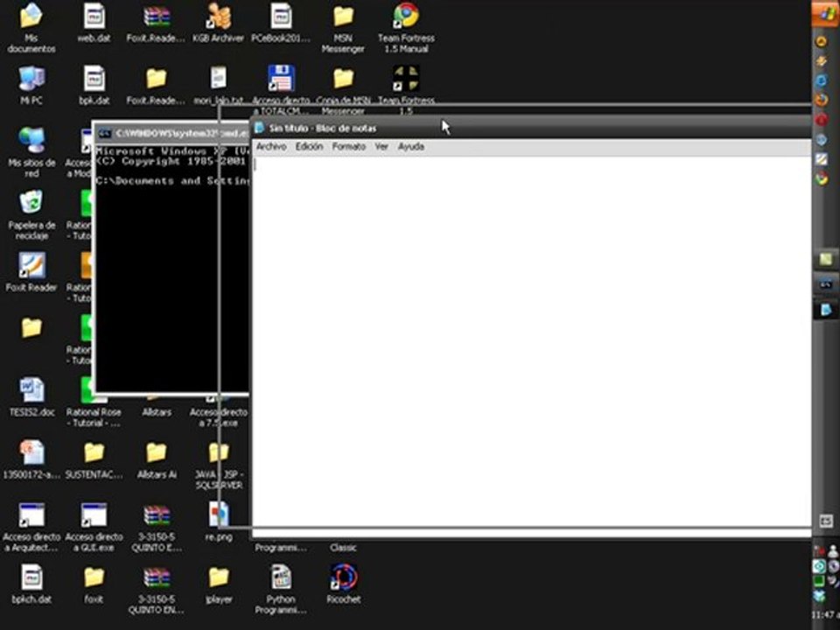The image size is (840, 630).
Task: Select the Acceso directo a GUI.exe shortcut
Action: pyautogui.click(x=94, y=527)
